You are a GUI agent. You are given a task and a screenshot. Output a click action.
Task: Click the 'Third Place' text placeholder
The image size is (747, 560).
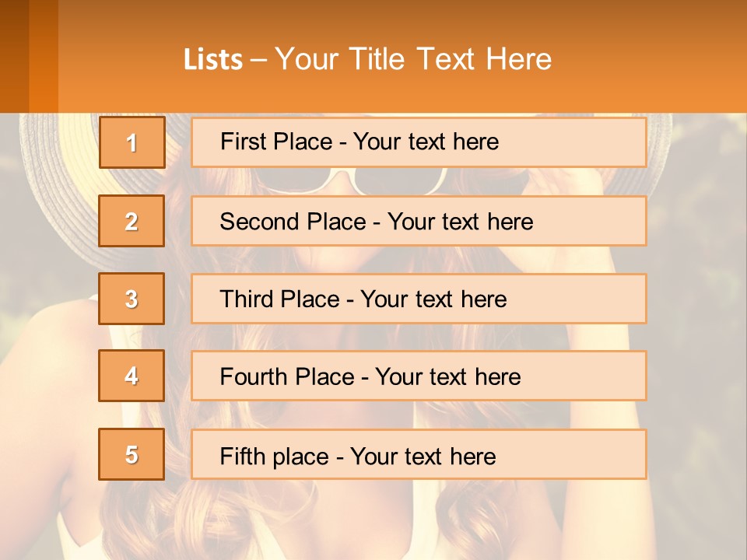[x=419, y=299]
